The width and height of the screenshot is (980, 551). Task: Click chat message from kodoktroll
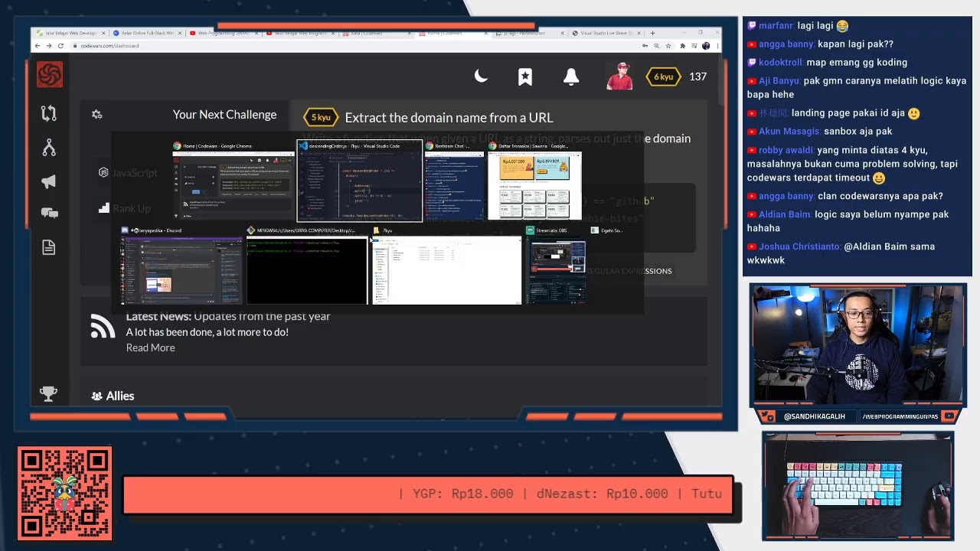pos(827,62)
